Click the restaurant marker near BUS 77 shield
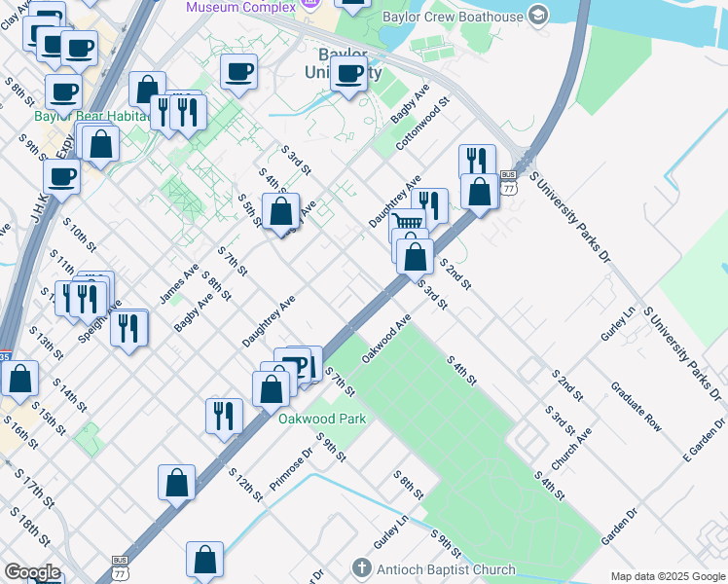This screenshot has width=728, height=584. pyautogui.click(x=477, y=161)
